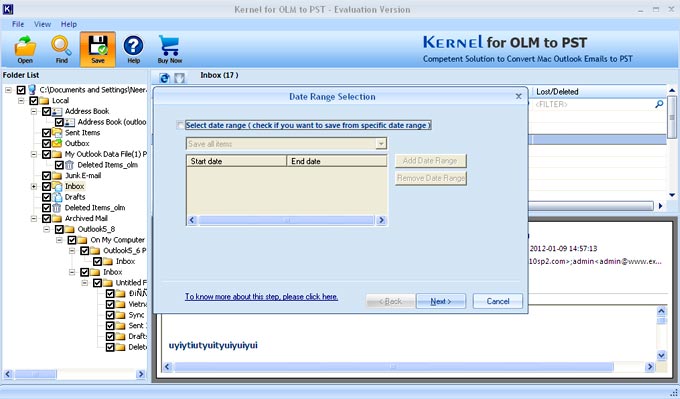Open the File menu

coord(18,24)
